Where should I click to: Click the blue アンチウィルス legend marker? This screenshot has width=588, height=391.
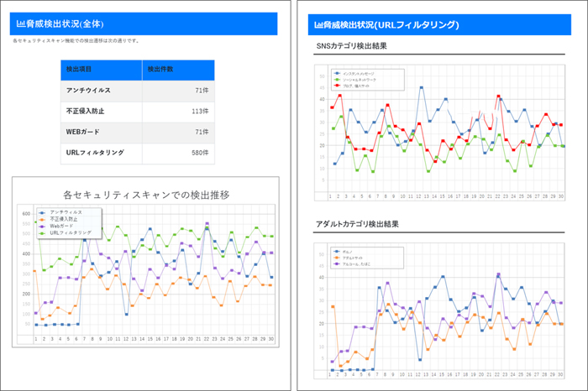click(42, 213)
